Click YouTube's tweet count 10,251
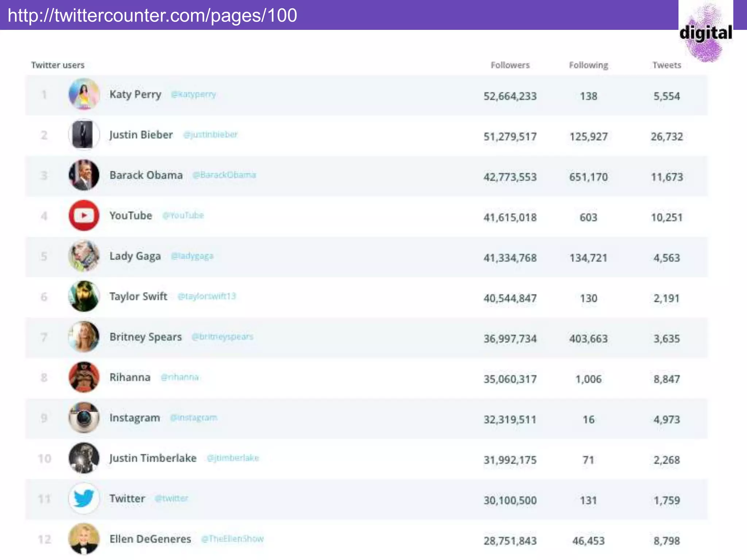Screen dimensions: 747x560 point(667,218)
